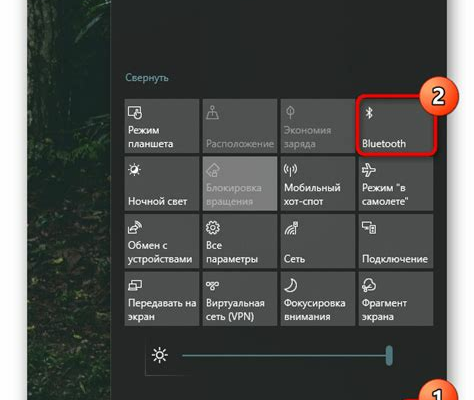
Task: Toggle the Bluetooth quick action tile
Action: coord(396,126)
